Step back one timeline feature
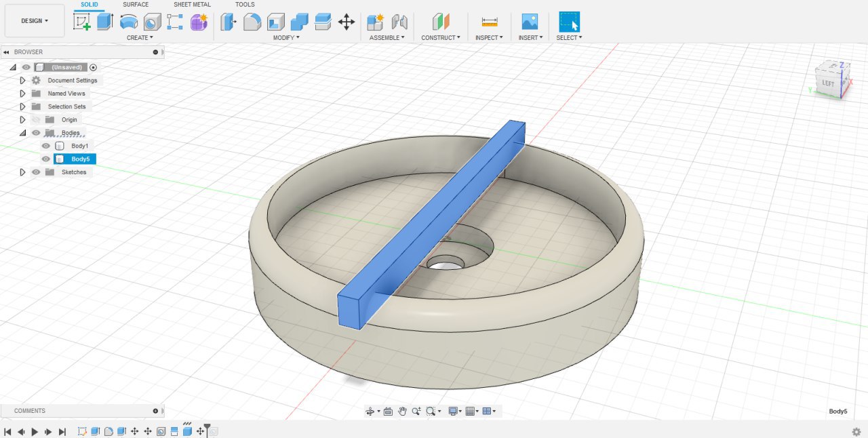 tap(21, 431)
